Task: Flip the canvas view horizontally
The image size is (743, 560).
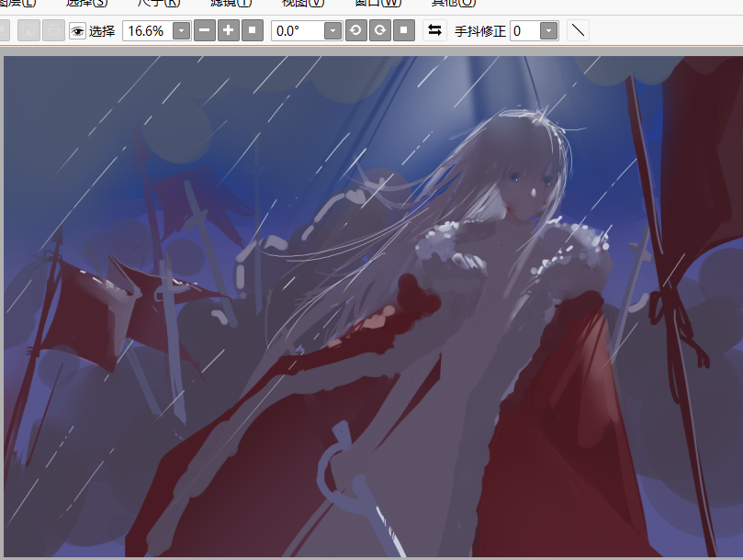Action: [x=434, y=30]
